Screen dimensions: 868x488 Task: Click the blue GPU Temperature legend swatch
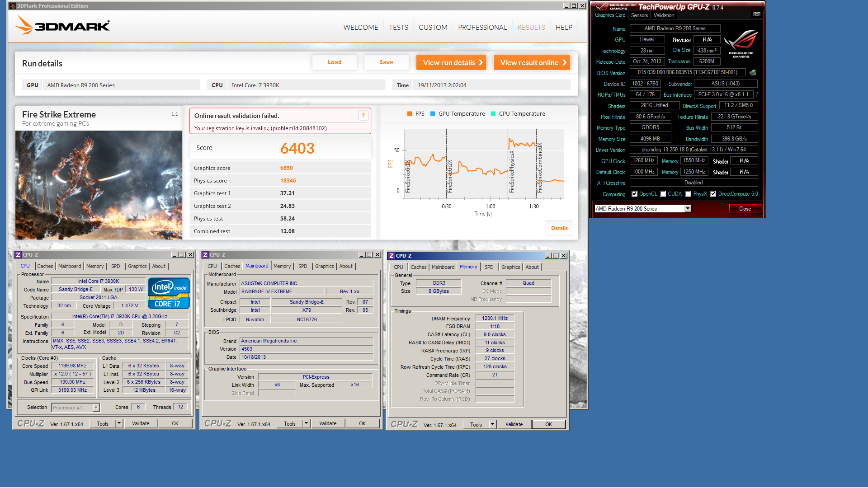[x=433, y=114]
